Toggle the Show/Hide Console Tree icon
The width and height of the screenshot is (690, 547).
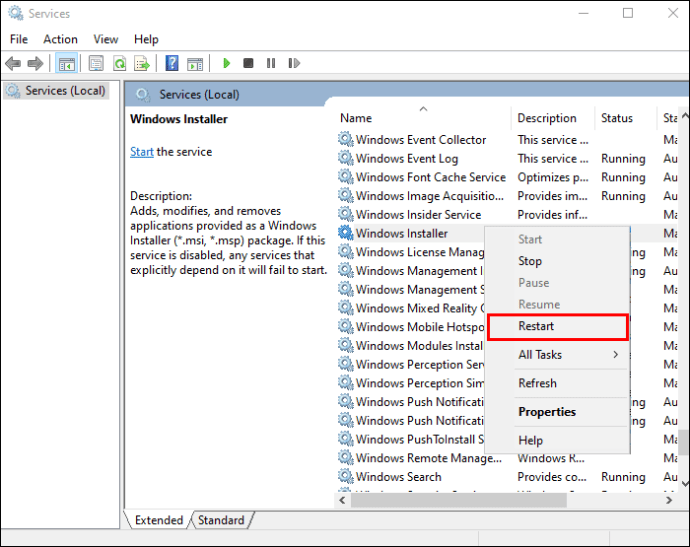66,64
